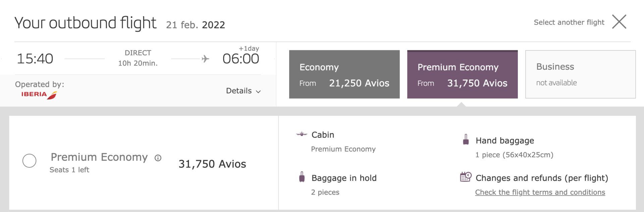Click the Iberia airline logo
The width and height of the screenshot is (644, 212).
coord(39,95)
